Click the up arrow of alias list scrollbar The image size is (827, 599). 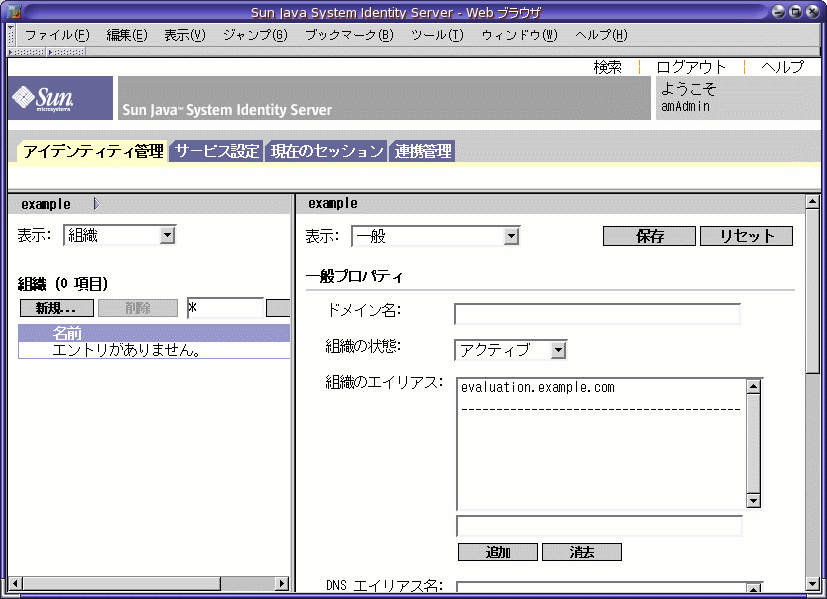[x=754, y=387]
